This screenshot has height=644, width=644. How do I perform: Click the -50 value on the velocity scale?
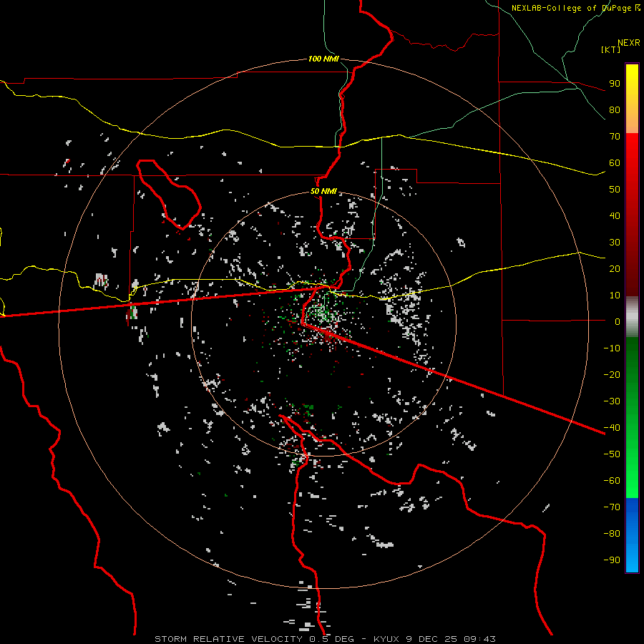(612, 454)
